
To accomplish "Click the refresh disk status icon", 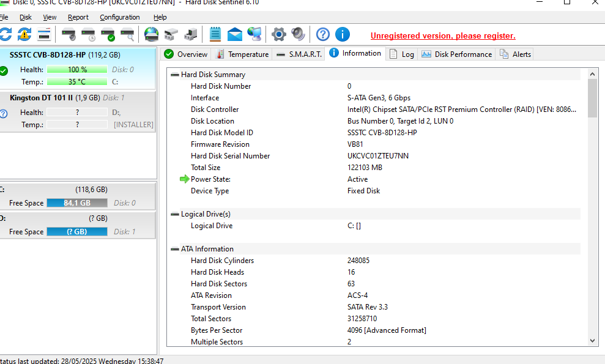I will tap(6, 34).
